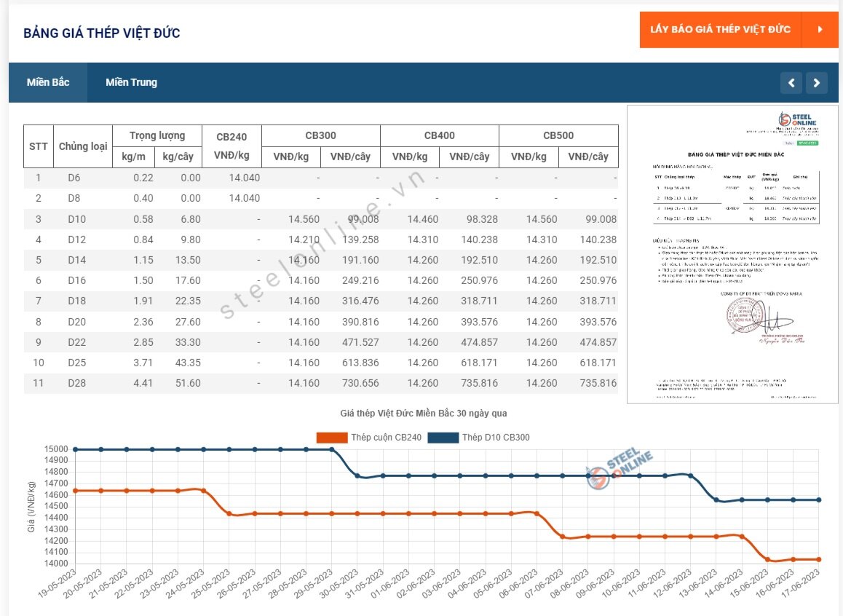Click the Lấy báo giá thép Việt Đức button
This screenshot has width=843, height=616.
[x=739, y=30]
